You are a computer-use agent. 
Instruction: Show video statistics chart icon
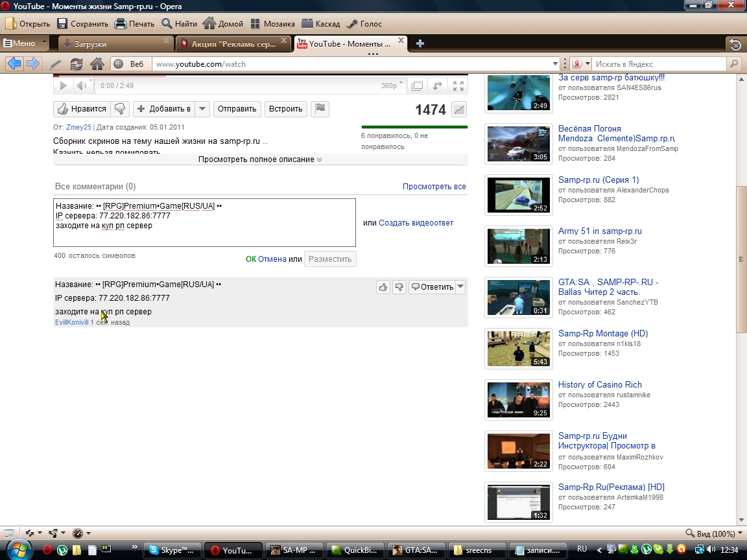[x=459, y=110]
